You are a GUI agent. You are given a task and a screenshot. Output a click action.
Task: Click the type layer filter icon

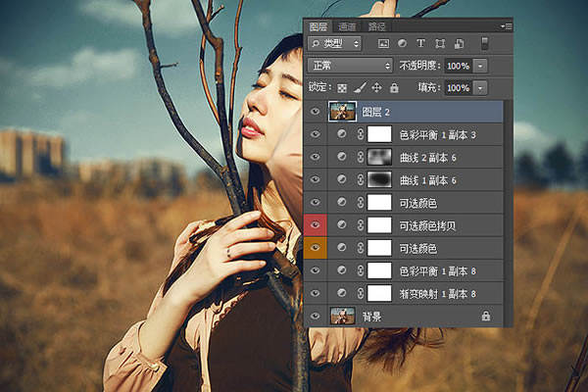421,44
